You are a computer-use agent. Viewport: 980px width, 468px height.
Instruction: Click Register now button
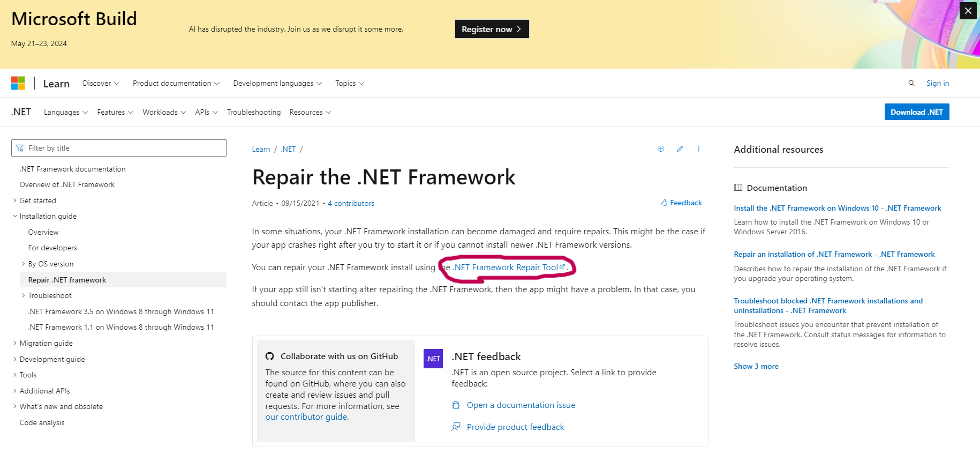pyautogui.click(x=492, y=29)
